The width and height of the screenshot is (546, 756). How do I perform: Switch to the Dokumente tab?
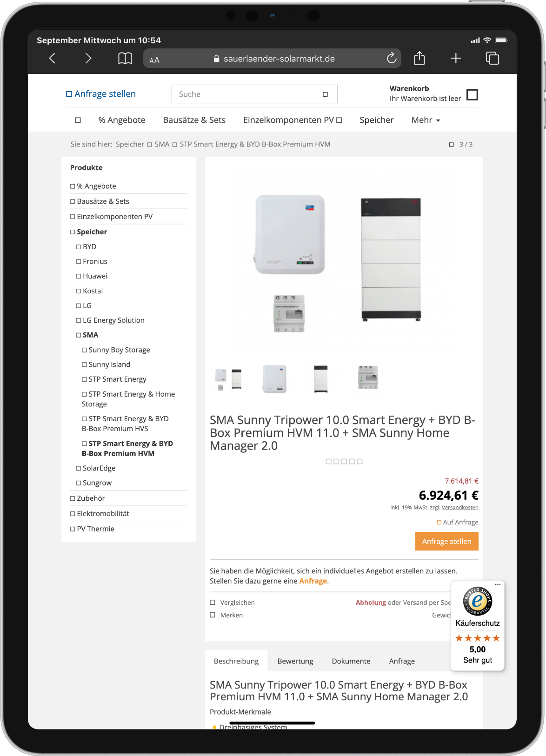point(351,661)
